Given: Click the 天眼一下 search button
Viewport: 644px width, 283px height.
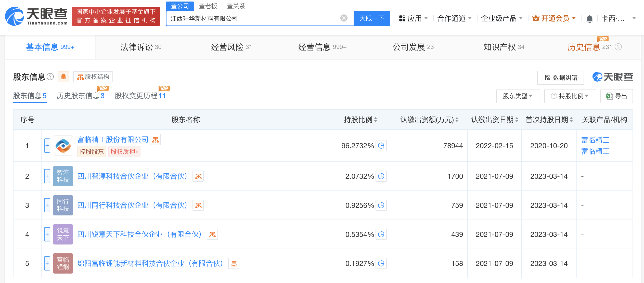Looking at the screenshot, I should (x=372, y=18).
